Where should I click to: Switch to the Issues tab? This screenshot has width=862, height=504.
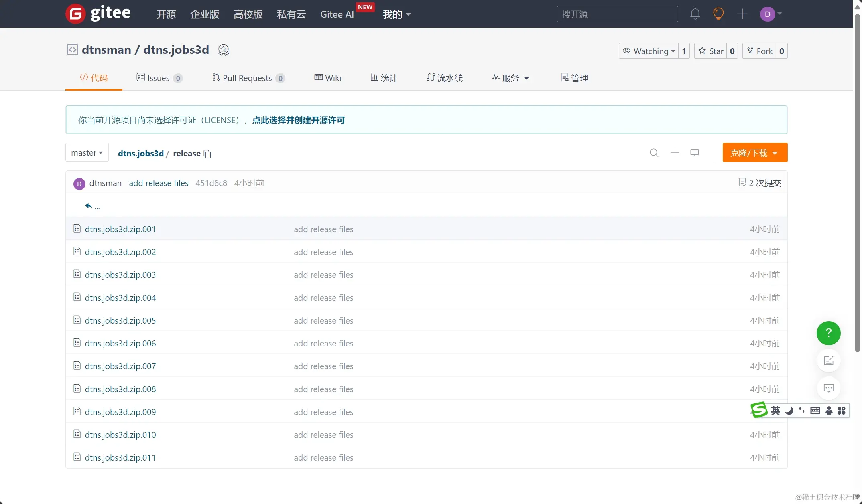tap(159, 78)
